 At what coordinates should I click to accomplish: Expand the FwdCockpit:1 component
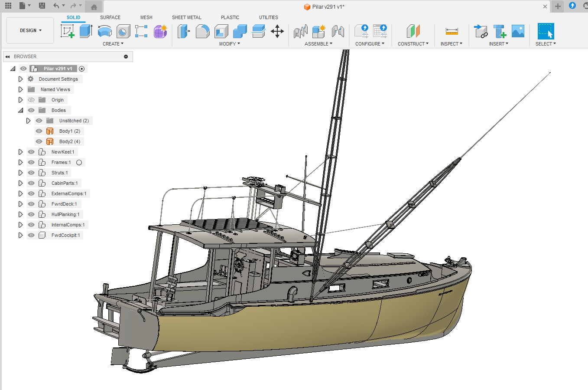(x=20, y=235)
